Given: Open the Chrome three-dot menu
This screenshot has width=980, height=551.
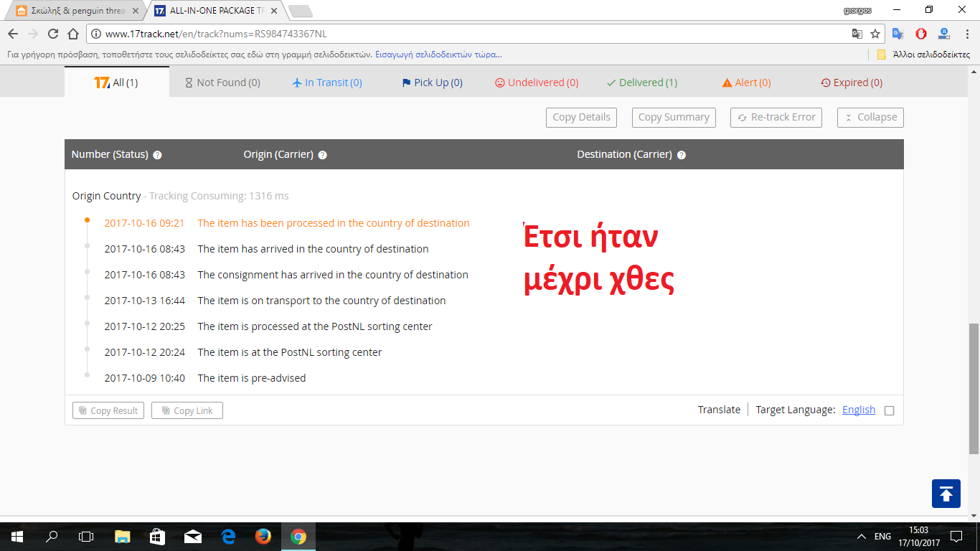Looking at the screenshot, I should click(x=966, y=34).
